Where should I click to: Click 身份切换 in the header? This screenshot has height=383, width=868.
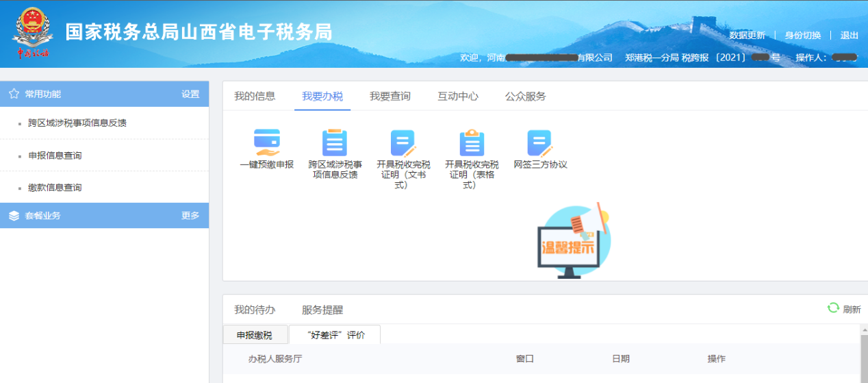(803, 36)
